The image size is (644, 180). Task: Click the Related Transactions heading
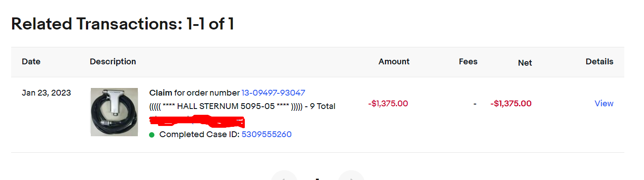(x=122, y=24)
